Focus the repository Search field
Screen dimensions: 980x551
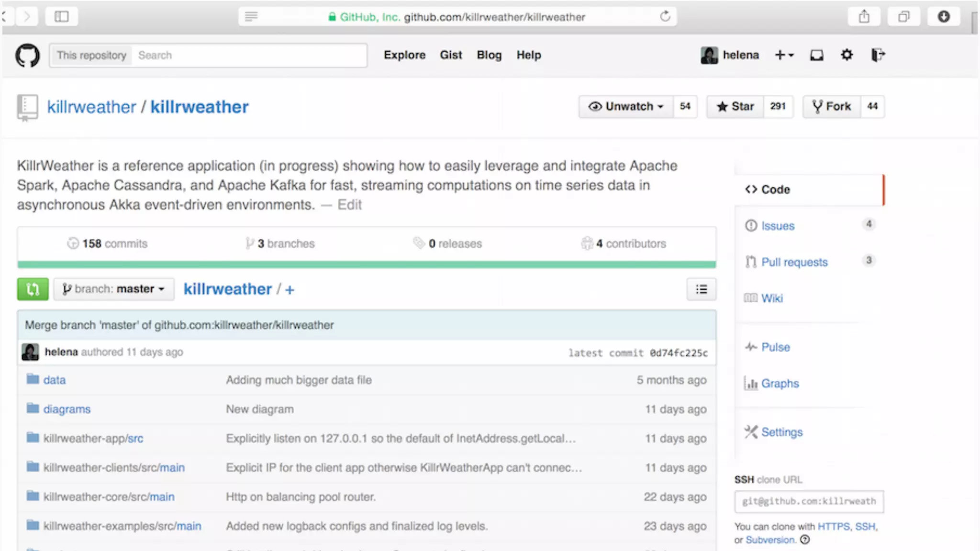249,55
